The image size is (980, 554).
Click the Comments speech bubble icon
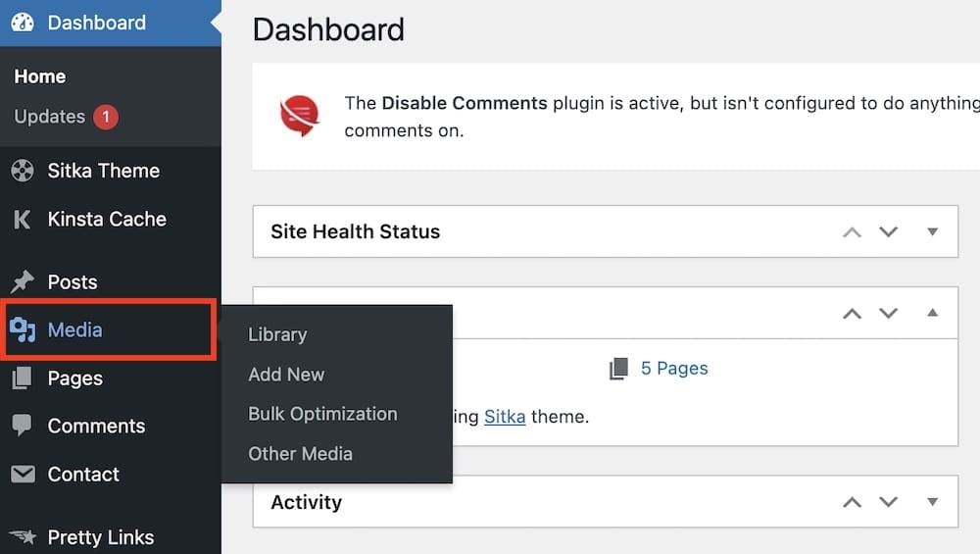coord(22,426)
